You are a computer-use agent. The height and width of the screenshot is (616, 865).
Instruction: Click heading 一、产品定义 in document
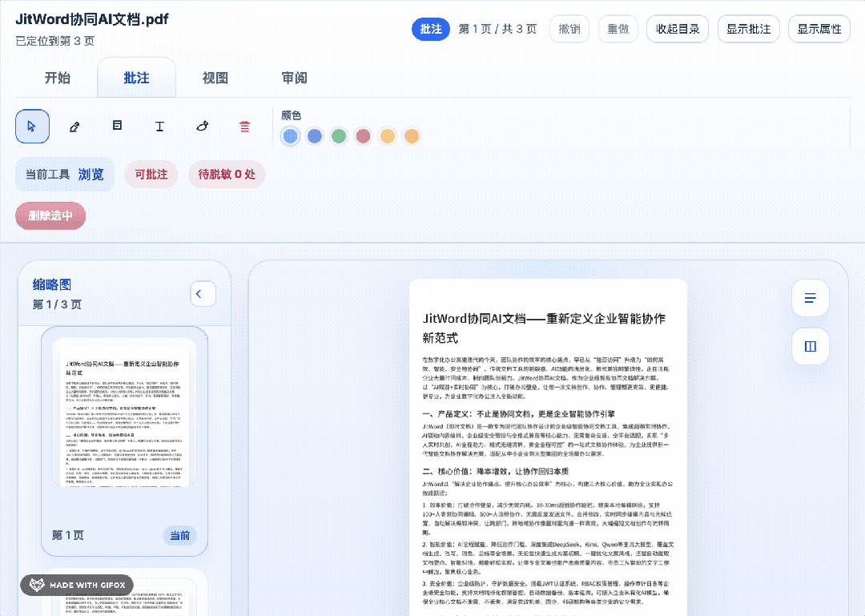click(518, 414)
